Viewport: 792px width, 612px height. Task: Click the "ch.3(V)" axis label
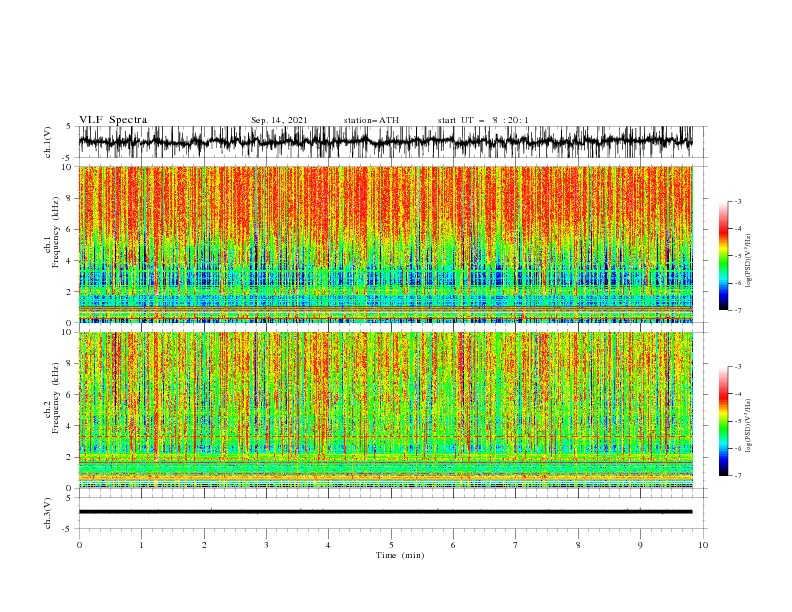point(48,513)
